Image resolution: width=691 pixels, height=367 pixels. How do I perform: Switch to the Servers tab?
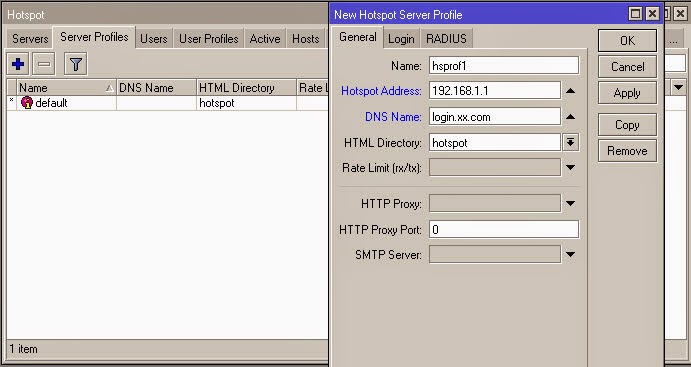coord(30,39)
